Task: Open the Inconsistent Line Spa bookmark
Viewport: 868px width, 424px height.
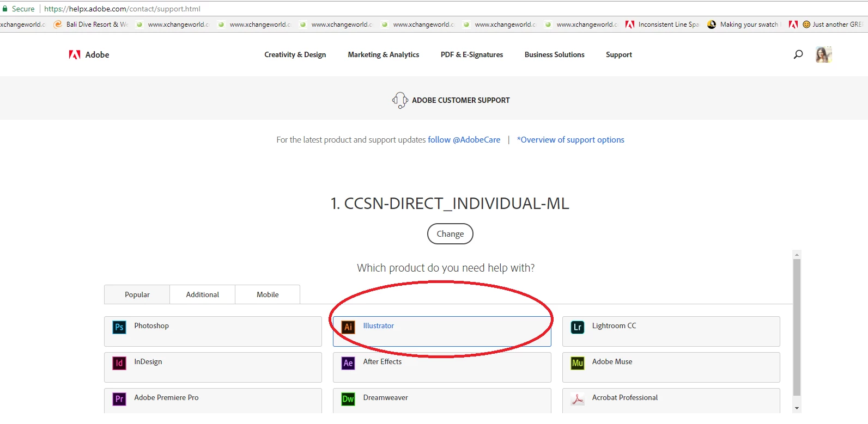Action: tap(663, 24)
